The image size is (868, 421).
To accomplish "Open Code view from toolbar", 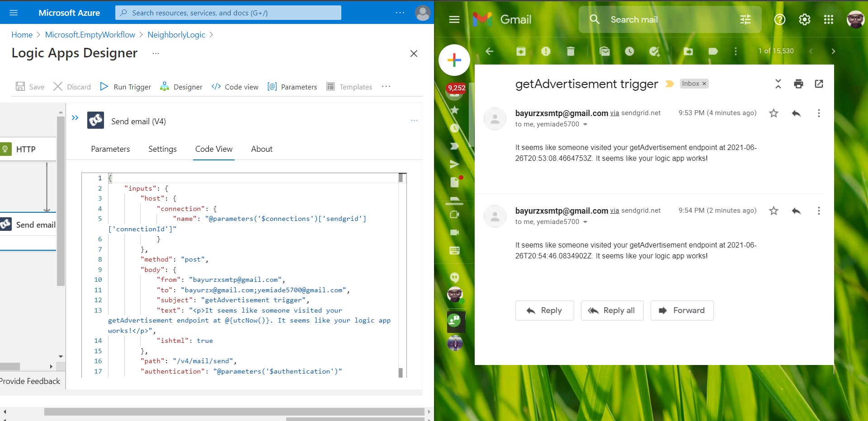I will pos(235,87).
